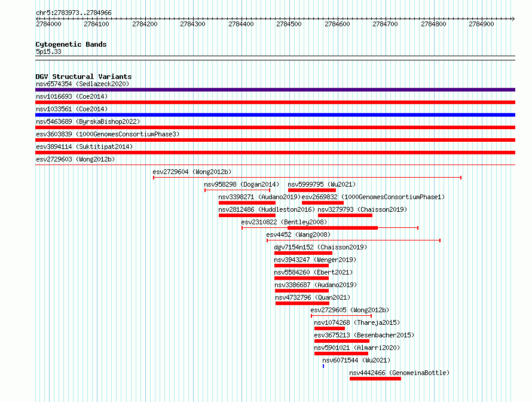
Task: Select the 5p15.33 band label
Action: pyautogui.click(x=48, y=51)
